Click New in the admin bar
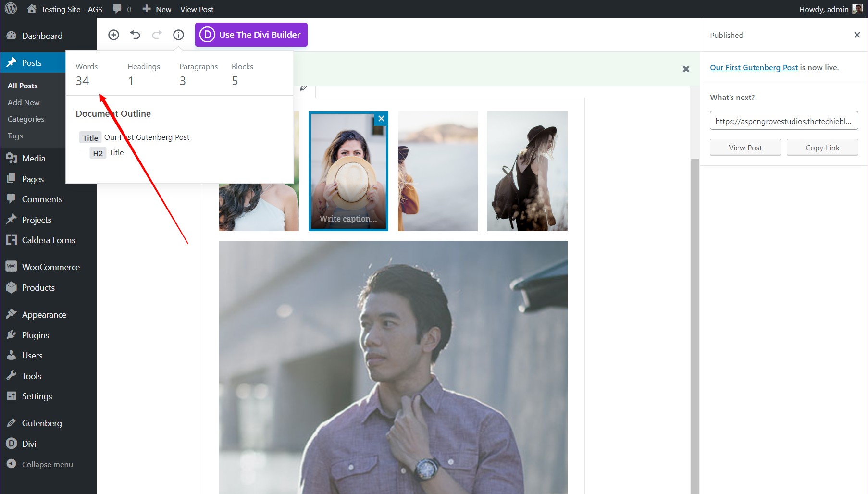 point(157,9)
